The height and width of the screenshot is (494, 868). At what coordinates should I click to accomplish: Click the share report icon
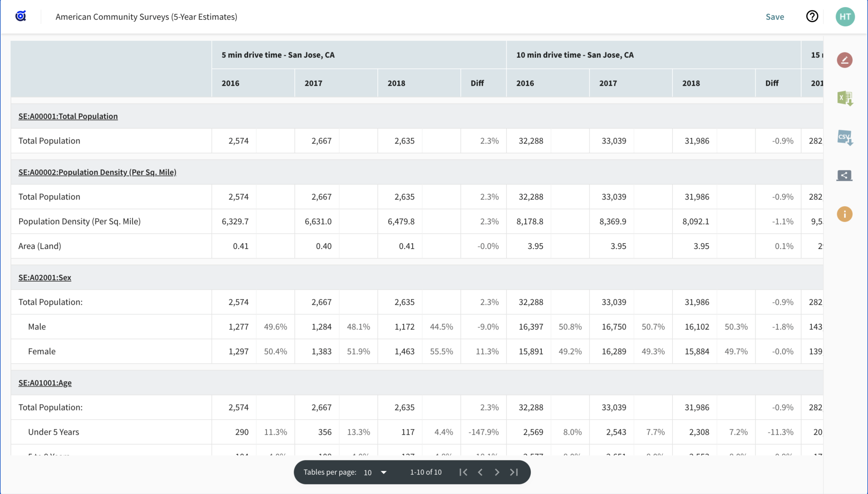tap(844, 175)
